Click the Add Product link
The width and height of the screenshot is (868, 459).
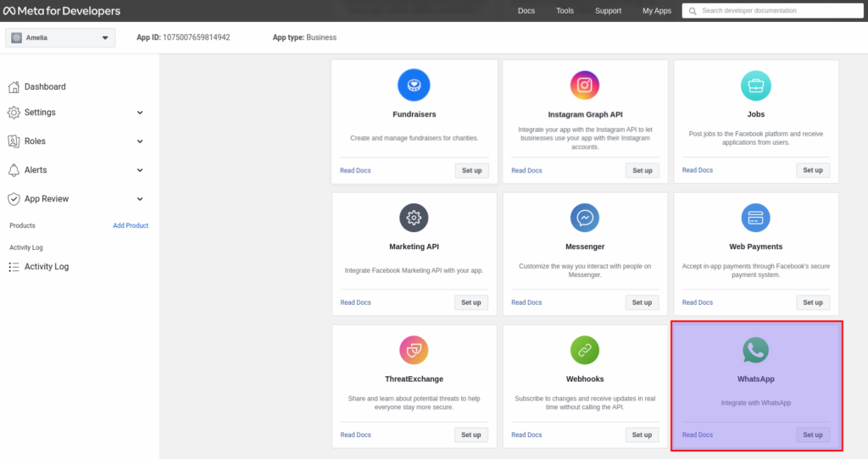click(x=131, y=225)
